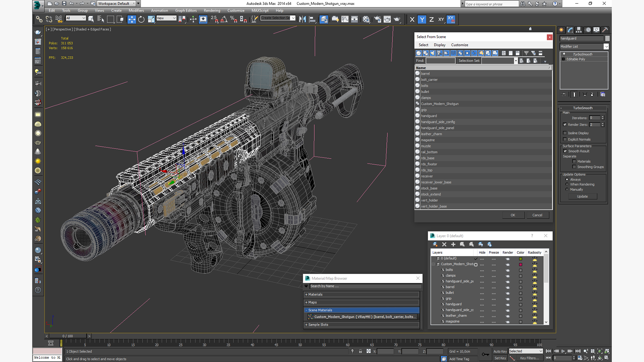Select the Display tab in Select From Scene

[439, 45]
